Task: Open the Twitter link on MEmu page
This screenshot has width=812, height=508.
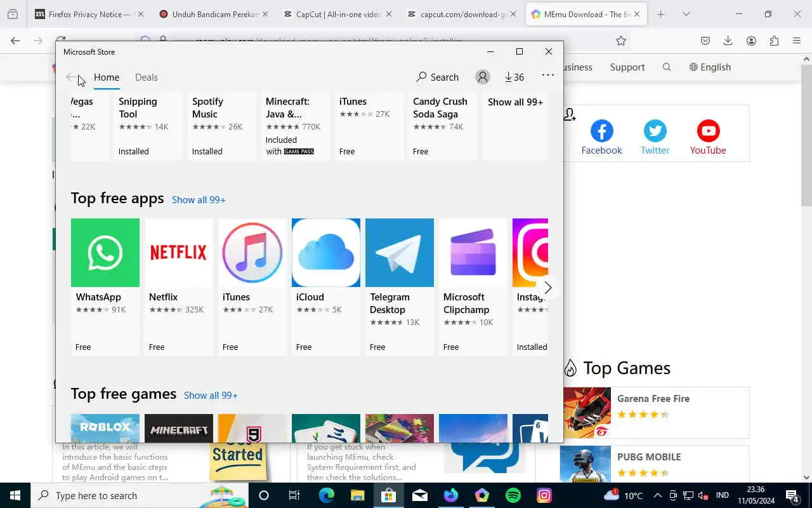Action: (655, 138)
